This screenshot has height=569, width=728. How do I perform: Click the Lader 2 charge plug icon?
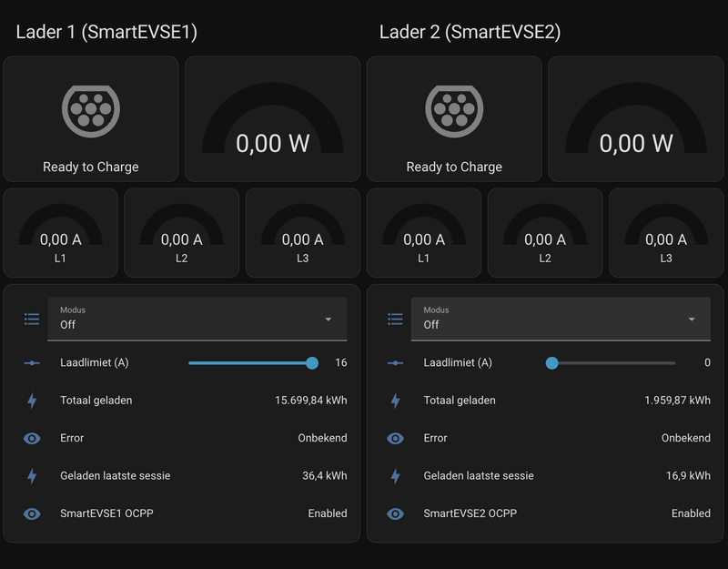point(454,111)
